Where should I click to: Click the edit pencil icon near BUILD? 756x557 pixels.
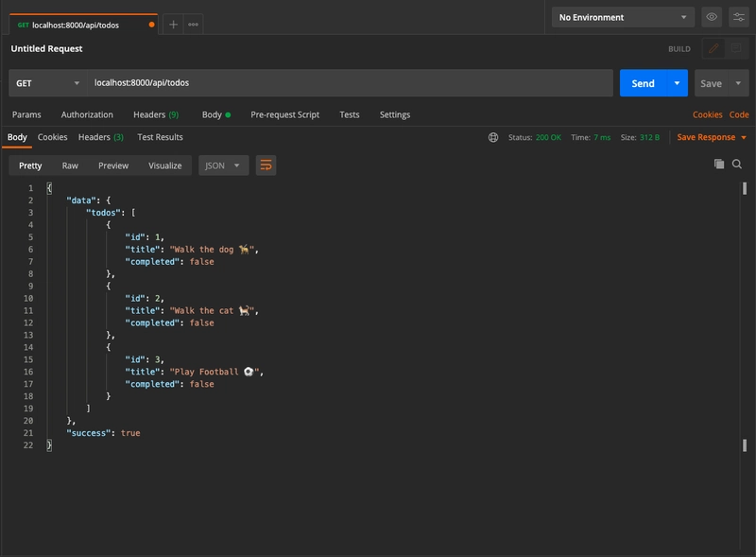coord(713,48)
